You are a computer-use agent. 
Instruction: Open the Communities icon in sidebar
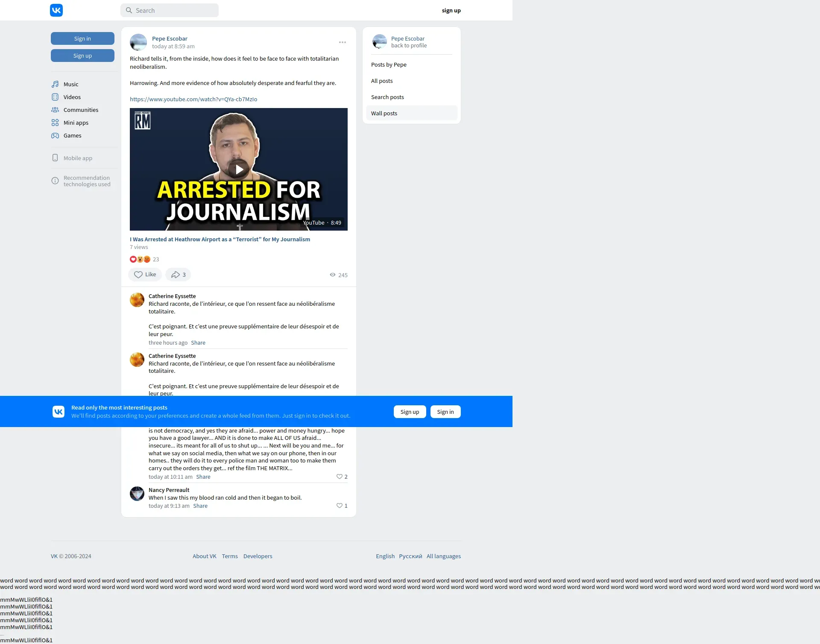point(55,110)
